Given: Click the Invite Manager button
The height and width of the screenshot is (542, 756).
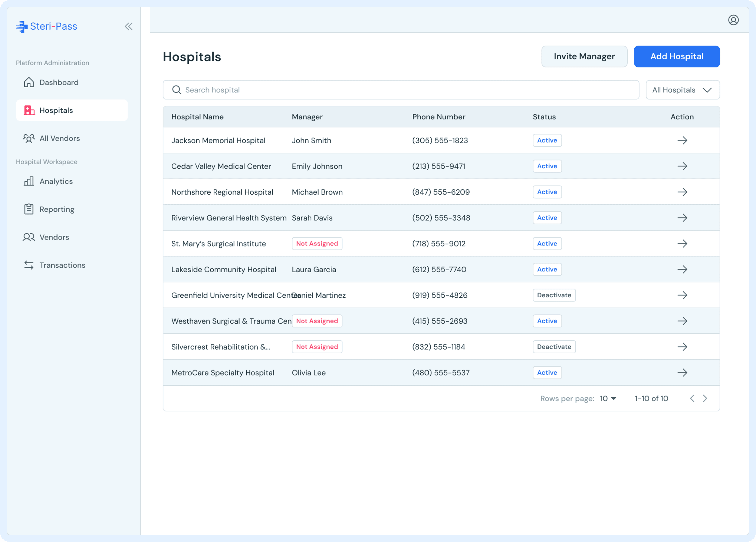Looking at the screenshot, I should (584, 56).
